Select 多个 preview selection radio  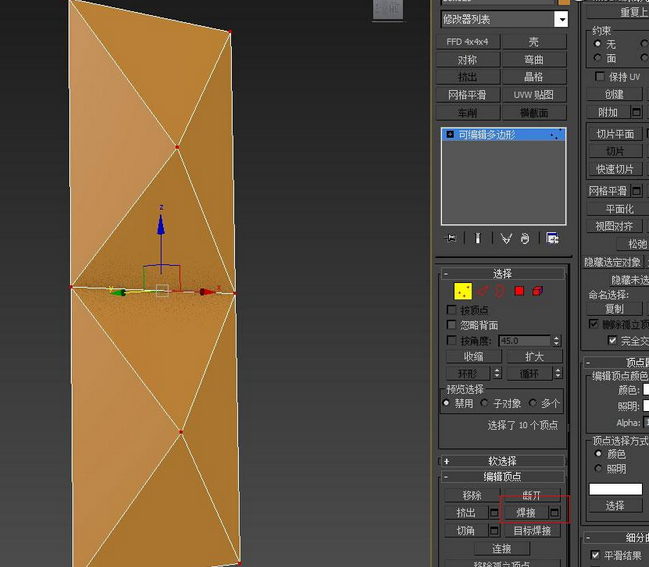coord(533,403)
